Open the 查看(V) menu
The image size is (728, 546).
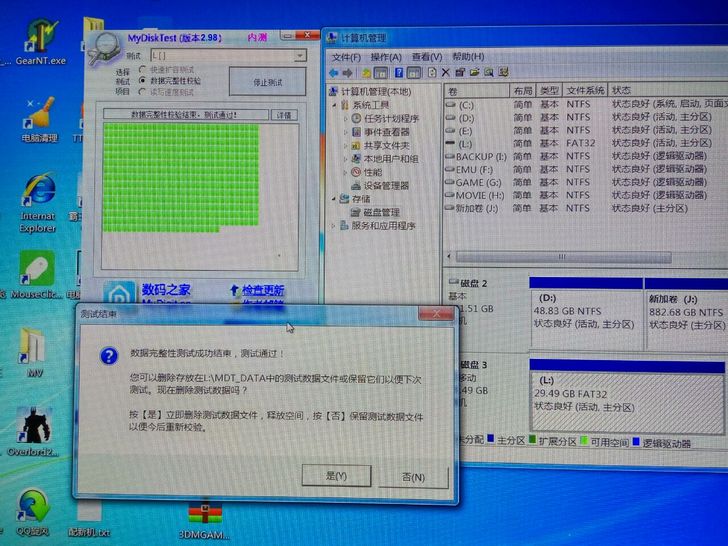pos(427,57)
